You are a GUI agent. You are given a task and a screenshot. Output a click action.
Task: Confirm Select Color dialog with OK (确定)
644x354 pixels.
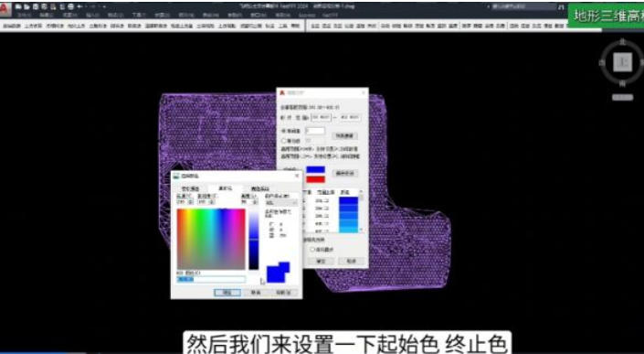[227, 293]
